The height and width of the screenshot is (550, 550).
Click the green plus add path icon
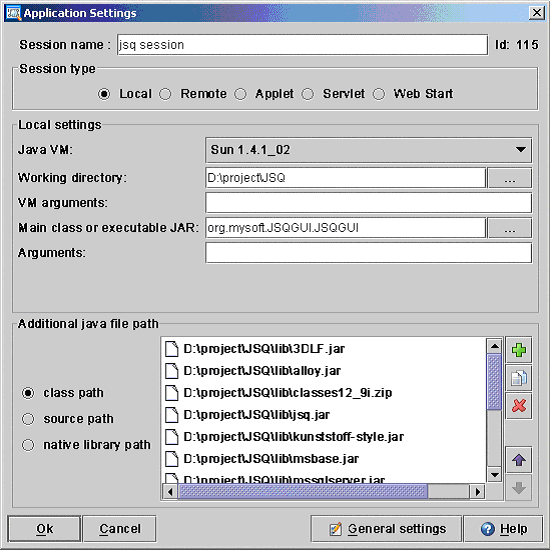pyautogui.click(x=519, y=350)
